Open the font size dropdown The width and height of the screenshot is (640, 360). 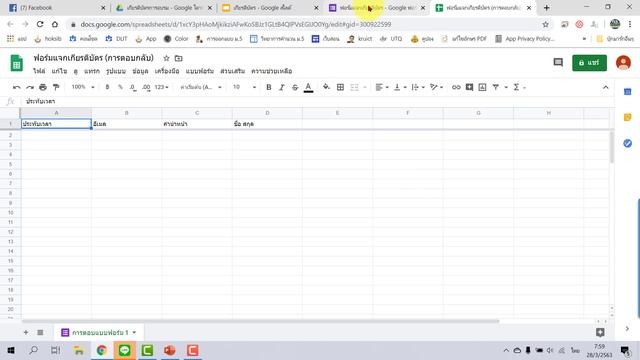click(x=244, y=87)
